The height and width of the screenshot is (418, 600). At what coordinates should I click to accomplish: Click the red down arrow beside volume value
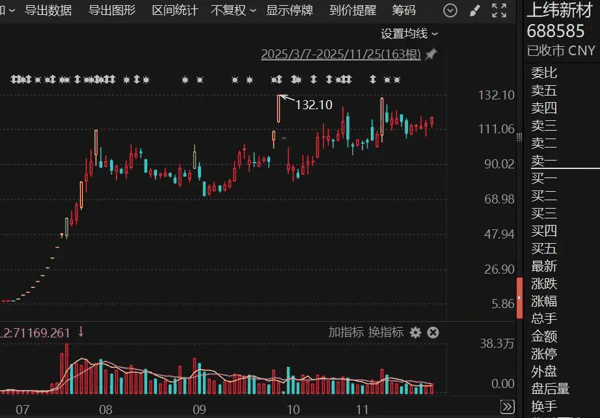[81, 332]
